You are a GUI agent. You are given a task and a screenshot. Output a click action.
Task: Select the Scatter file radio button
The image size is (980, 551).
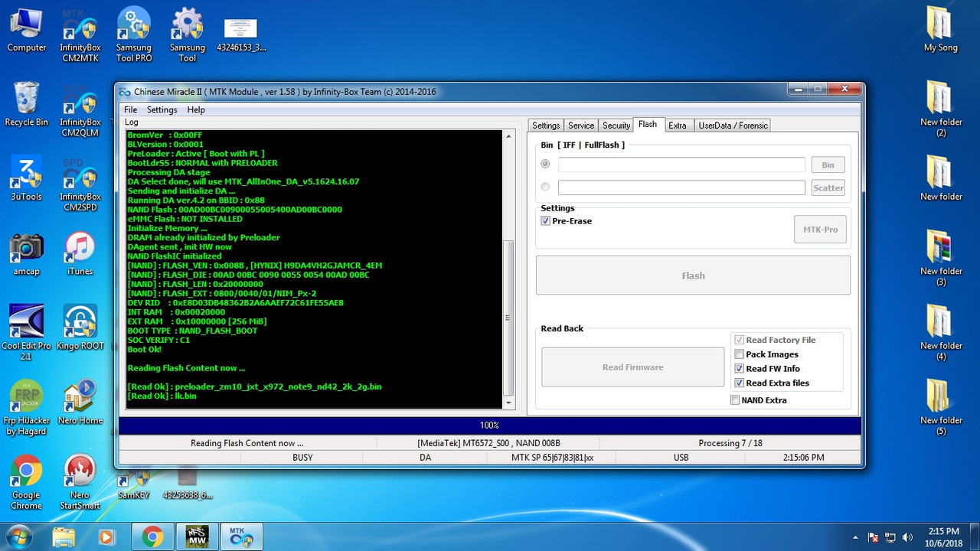(x=545, y=187)
